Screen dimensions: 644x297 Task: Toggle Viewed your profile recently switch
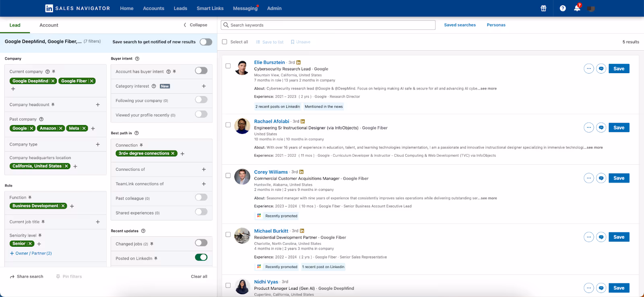pos(201,114)
